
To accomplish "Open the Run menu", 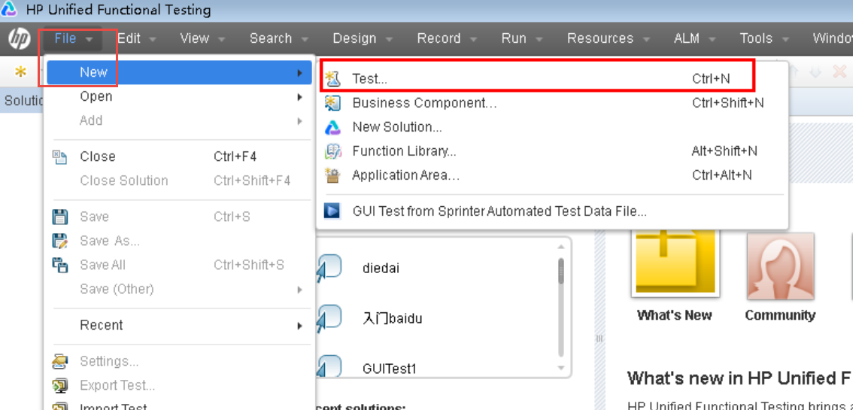I will 522,38.
